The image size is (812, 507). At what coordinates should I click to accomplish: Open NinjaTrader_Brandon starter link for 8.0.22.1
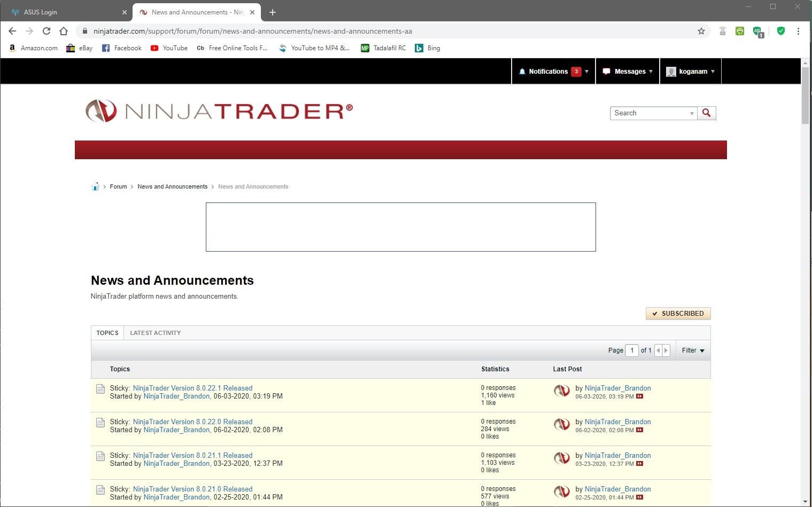pyautogui.click(x=176, y=396)
